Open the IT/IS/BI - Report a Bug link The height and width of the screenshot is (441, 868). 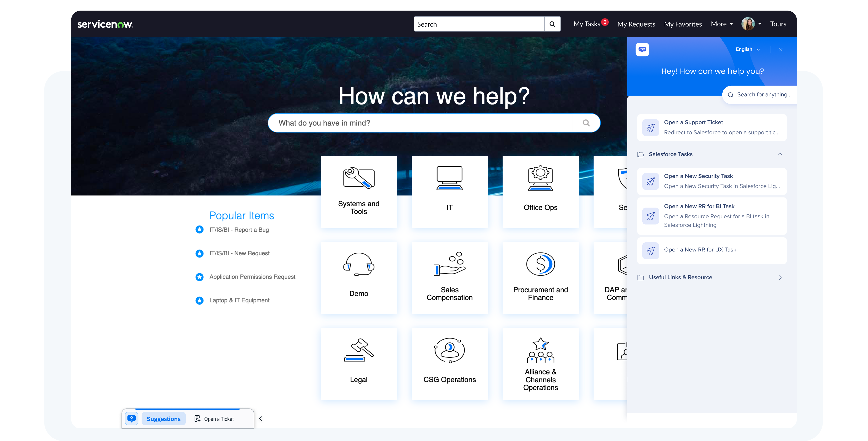click(239, 230)
